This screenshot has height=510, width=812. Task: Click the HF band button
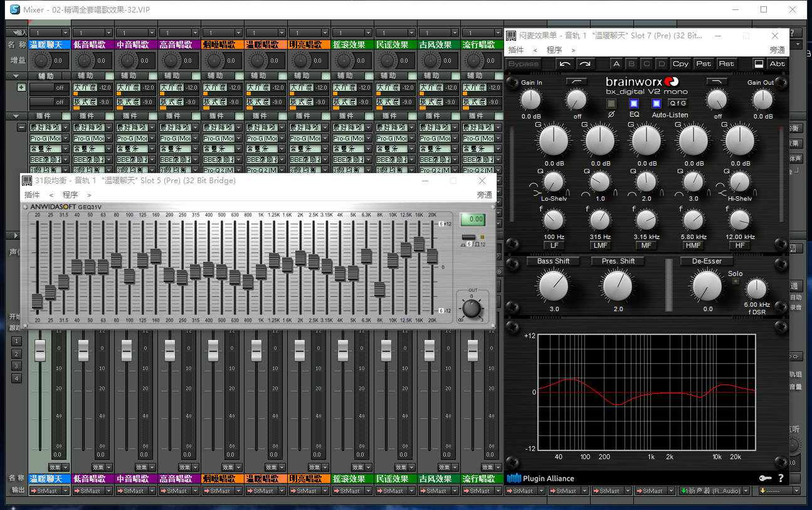(x=740, y=245)
